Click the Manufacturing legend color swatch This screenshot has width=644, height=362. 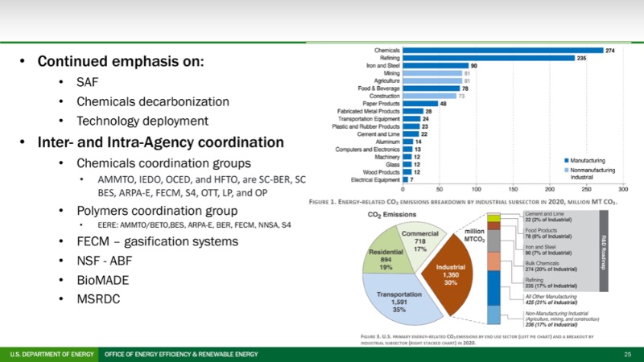[x=567, y=161]
